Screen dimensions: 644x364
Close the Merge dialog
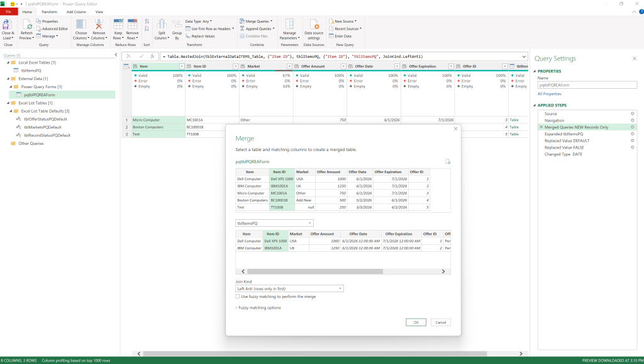coord(455,128)
